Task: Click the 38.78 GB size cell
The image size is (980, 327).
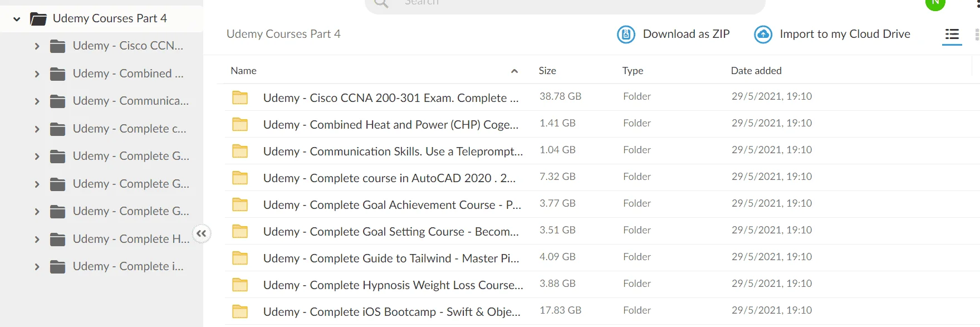Action: click(560, 96)
